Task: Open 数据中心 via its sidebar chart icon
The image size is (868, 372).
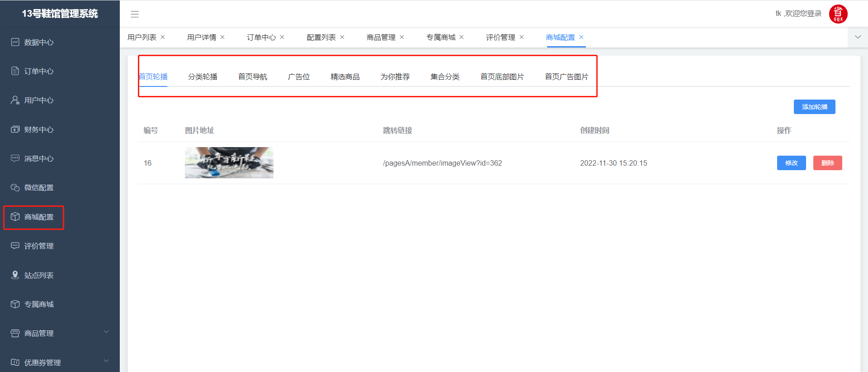Action: pyautogui.click(x=15, y=42)
